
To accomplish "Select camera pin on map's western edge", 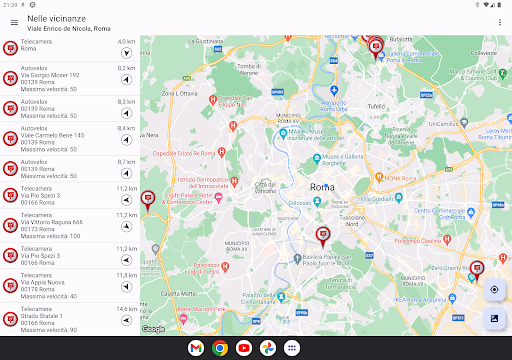I will (148, 201).
